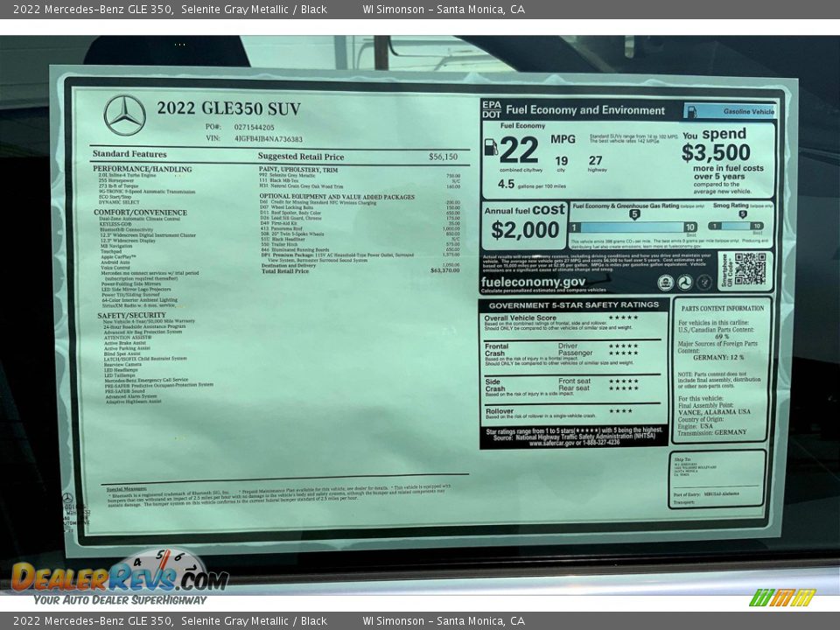
Task: Click 'SAFETY/SECURITY' section heading
Action: point(132,315)
